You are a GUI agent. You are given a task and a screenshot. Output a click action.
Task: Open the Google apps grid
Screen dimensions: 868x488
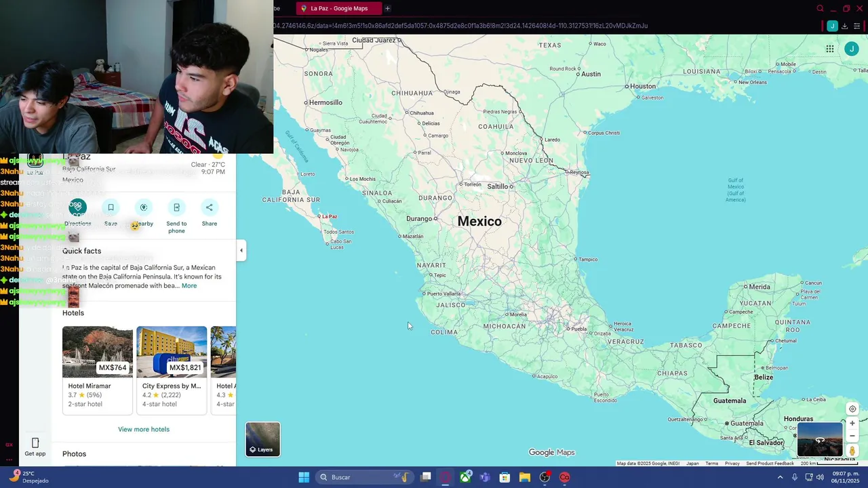[x=829, y=49]
